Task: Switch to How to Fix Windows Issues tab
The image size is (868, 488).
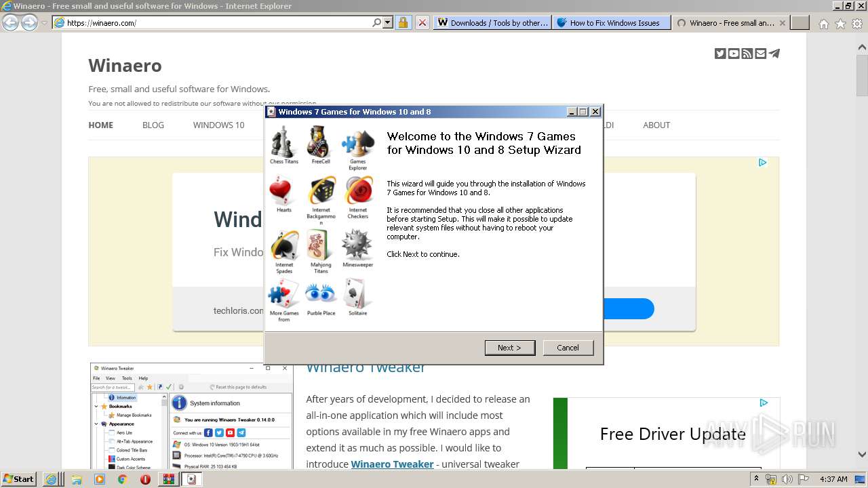Action: tap(612, 22)
